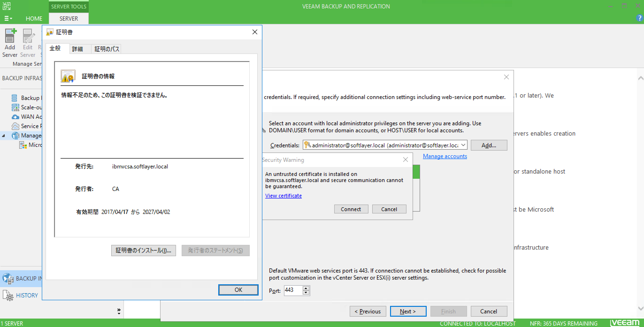Image resolution: width=644 pixels, height=327 pixels.
Task: Switch to the HOME ribbon tab
Action: pos(34,18)
